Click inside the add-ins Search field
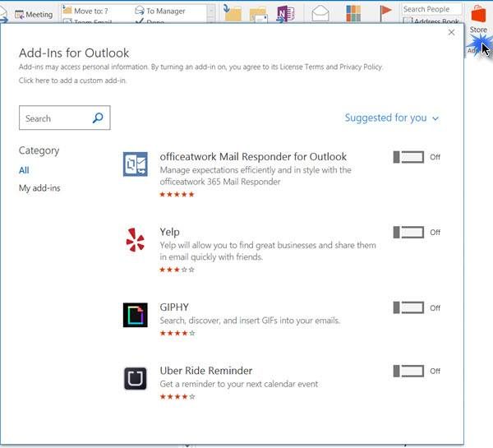Image resolution: width=493 pixels, height=448 pixels. click(x=64, y=118)
